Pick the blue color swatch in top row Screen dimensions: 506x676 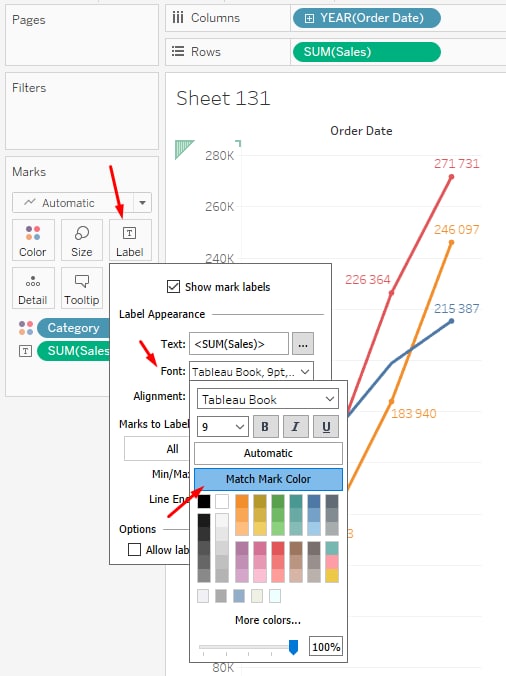point(314,501)
